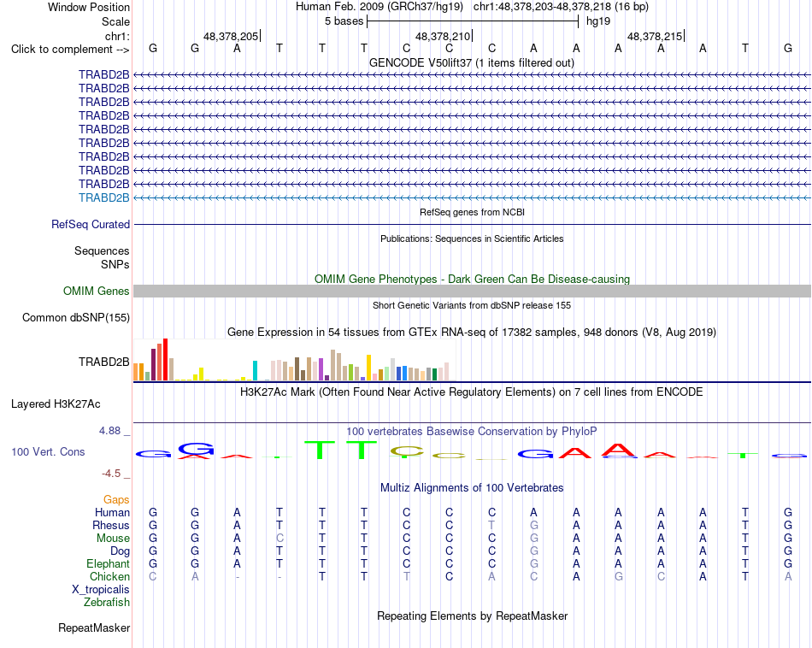Image resolution: width=812 pixels, height=648 pixels.
Task: Select the Scale track label
Action: coord(115,21)
